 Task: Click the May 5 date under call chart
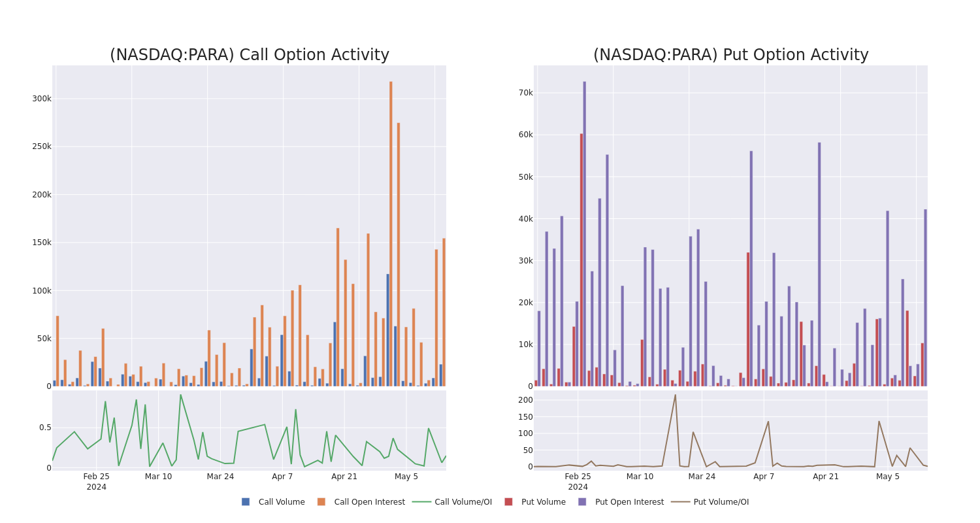coord(406,477)
